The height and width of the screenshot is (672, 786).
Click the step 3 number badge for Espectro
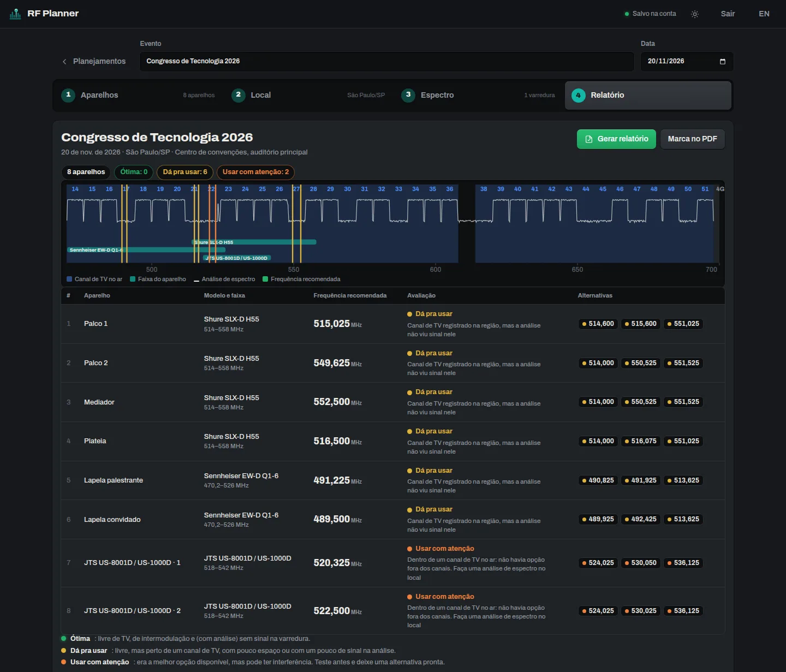[408, 95]
